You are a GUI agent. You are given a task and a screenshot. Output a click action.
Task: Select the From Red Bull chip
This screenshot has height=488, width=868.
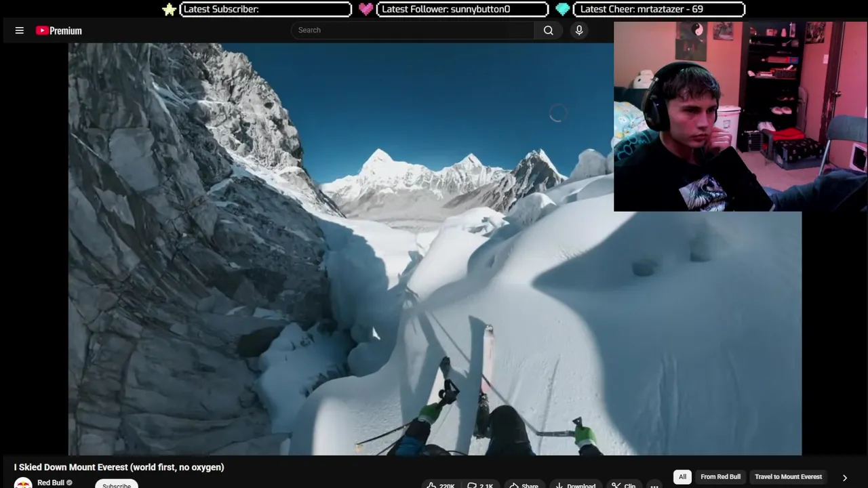point(720,476)
